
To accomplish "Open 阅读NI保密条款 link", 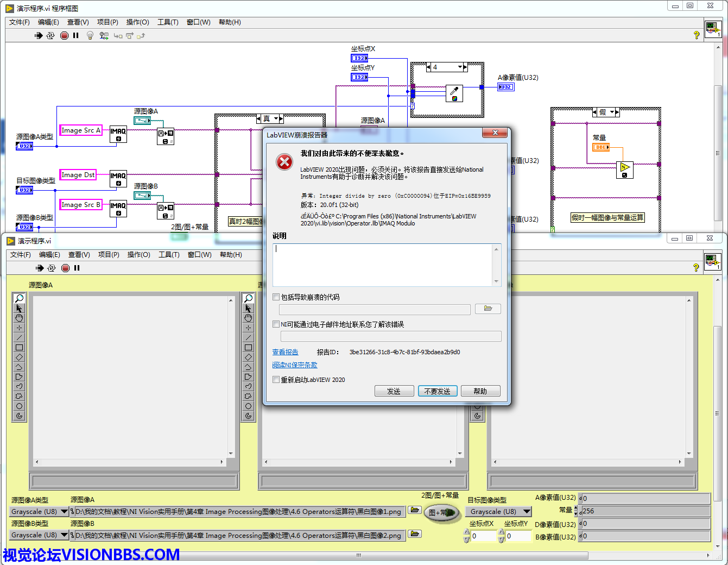I will 295,365.
